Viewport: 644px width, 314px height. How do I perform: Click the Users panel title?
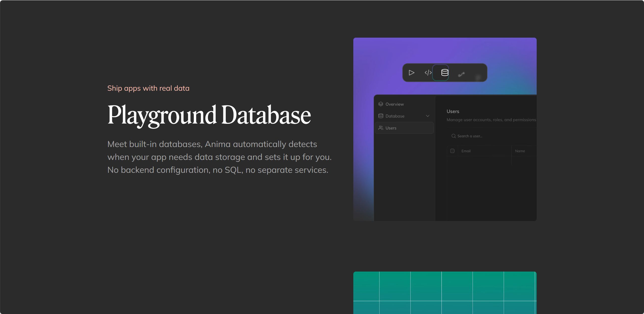[453, 111]
